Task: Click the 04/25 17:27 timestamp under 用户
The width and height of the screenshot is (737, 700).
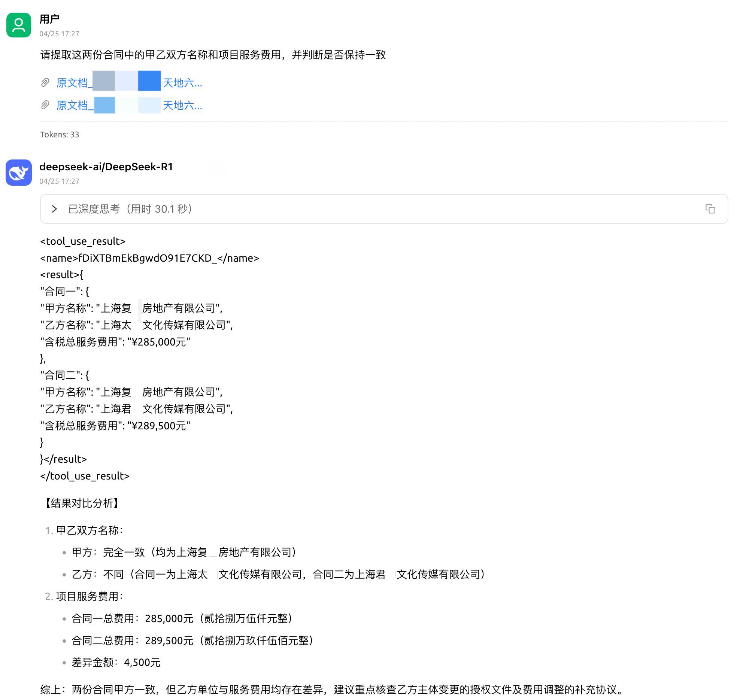Action: pos(59,34)
